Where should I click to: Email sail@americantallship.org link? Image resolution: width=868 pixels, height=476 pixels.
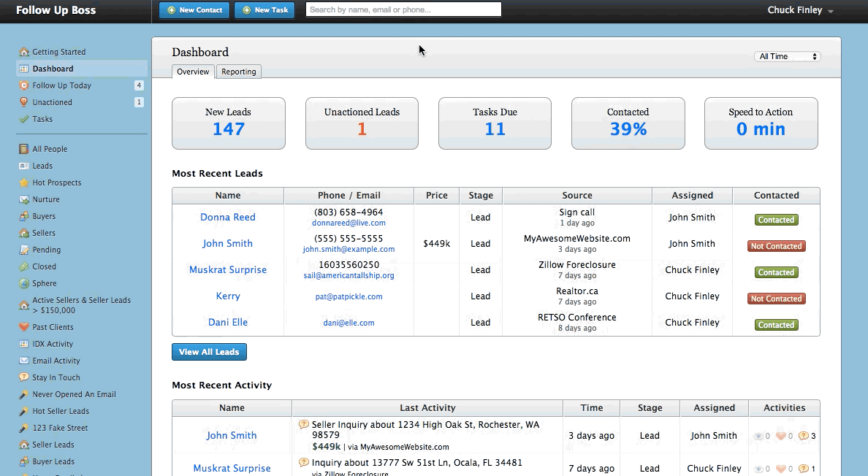(x=349, y=275)
